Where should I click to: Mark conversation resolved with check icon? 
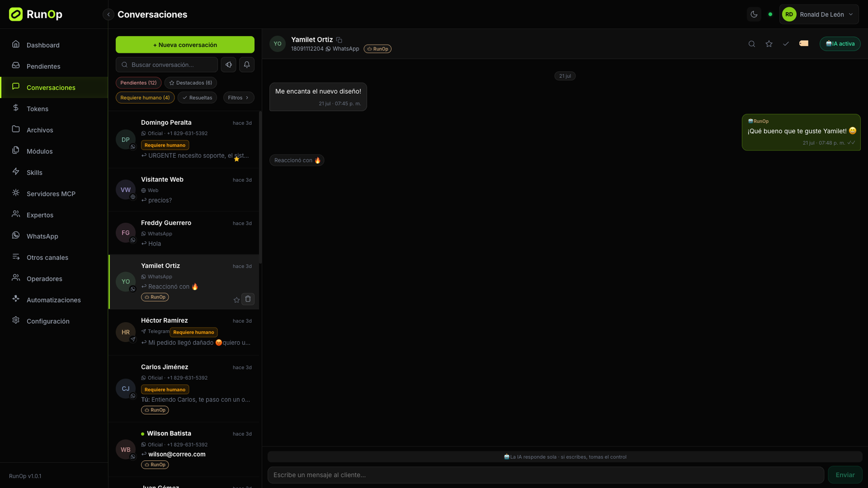(786, 44)
